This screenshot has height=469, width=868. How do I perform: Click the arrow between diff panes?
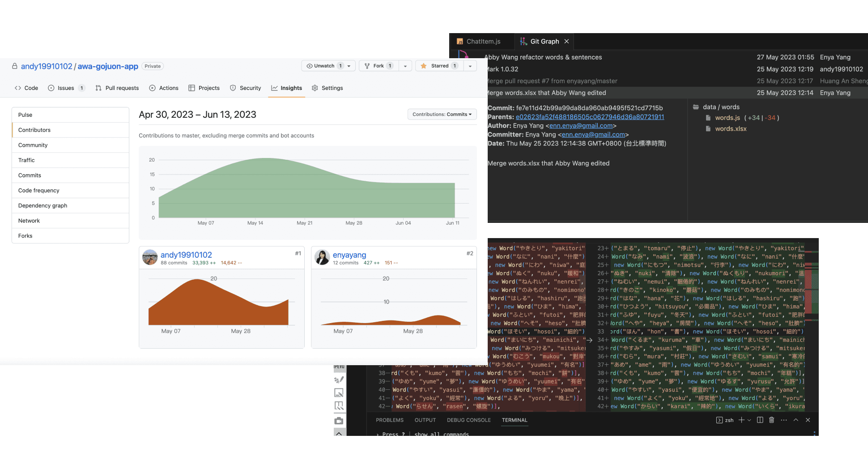coord(590,340)
